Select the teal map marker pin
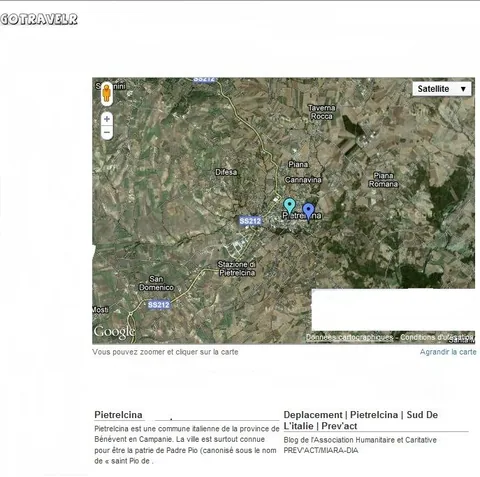 click(289, 206)
